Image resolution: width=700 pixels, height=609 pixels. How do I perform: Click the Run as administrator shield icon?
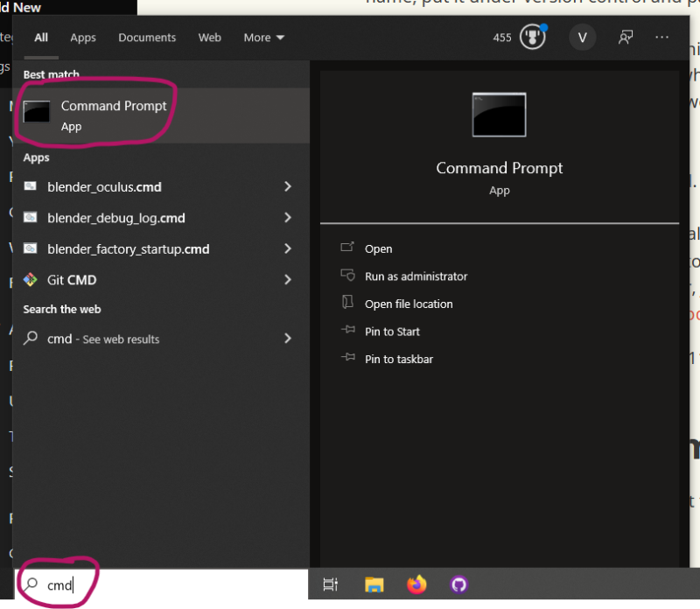tap(347, 275)
